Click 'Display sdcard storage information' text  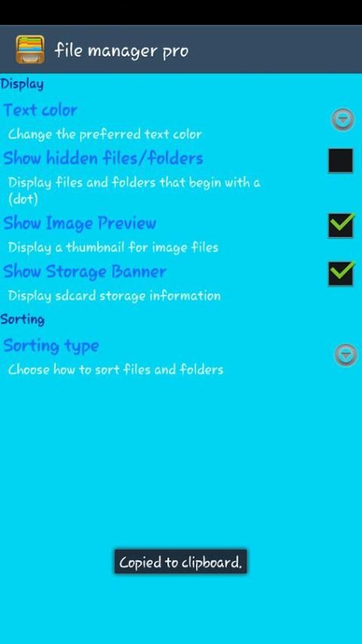[114, 296]
